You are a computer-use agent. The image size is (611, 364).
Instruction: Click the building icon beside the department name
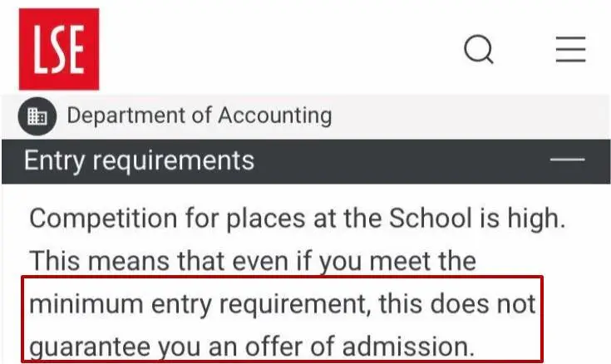[x=37, y=116]
